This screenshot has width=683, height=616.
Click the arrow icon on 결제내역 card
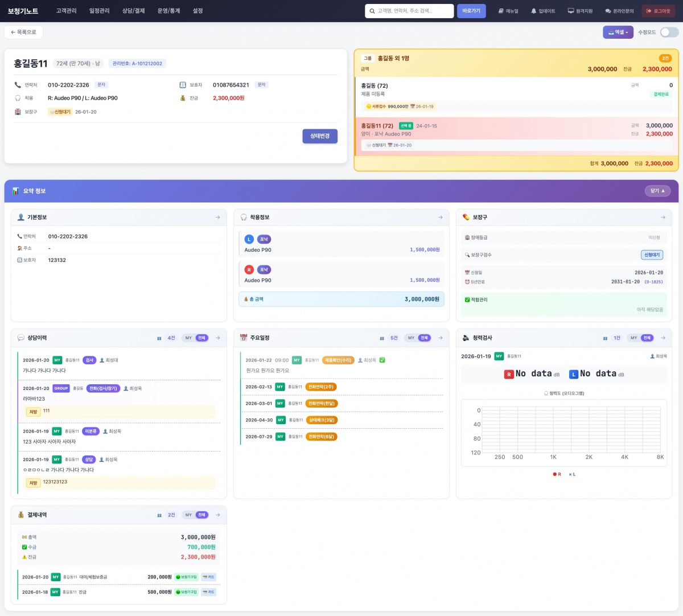tap(217, 515)
